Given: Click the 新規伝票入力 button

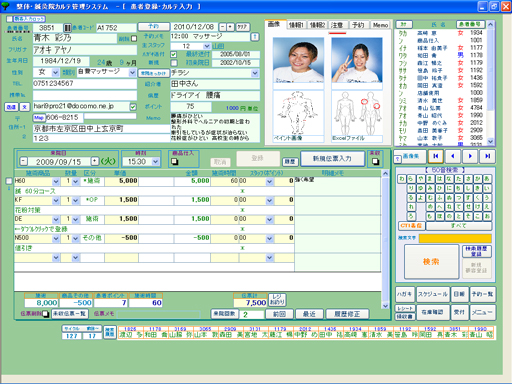Looking at the screenshot, I should point(332,159).
